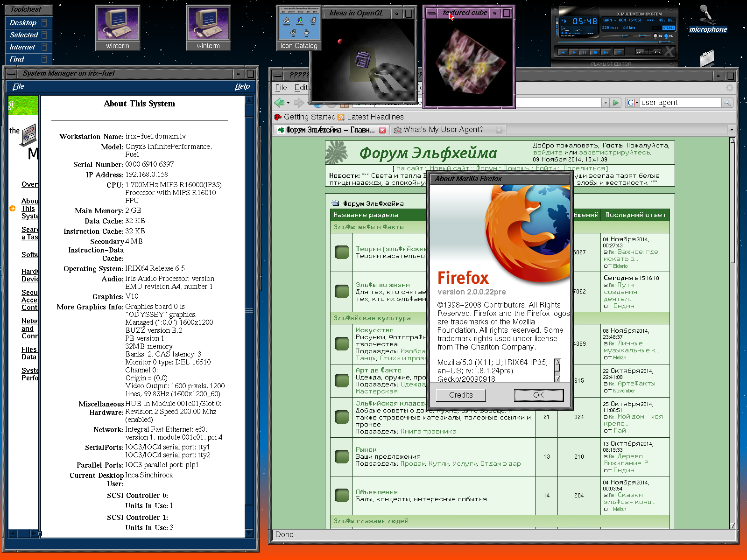Click Credits button in About dialog
The width and height of the screenshot is (747, 560).
click(461, 395)
